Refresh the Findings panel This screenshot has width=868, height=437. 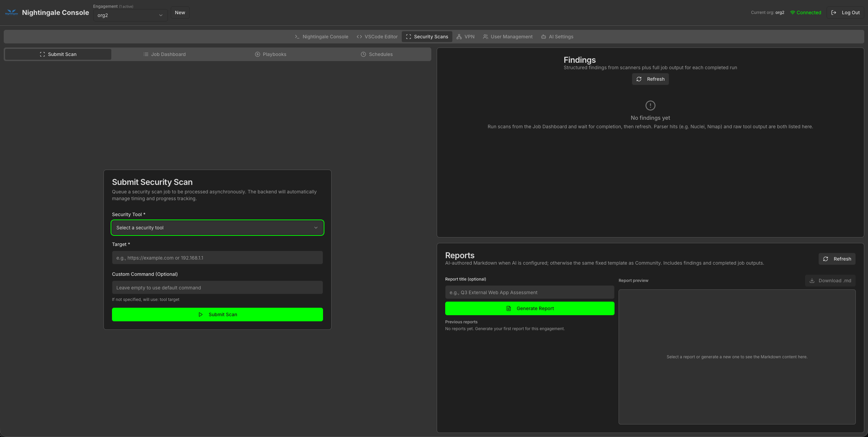click(x=650, y=79)
